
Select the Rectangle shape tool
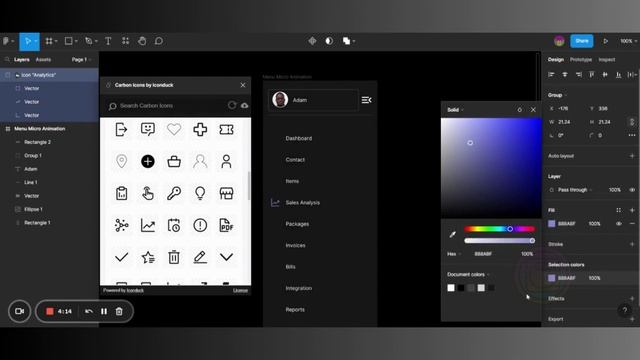pos(69,41)
